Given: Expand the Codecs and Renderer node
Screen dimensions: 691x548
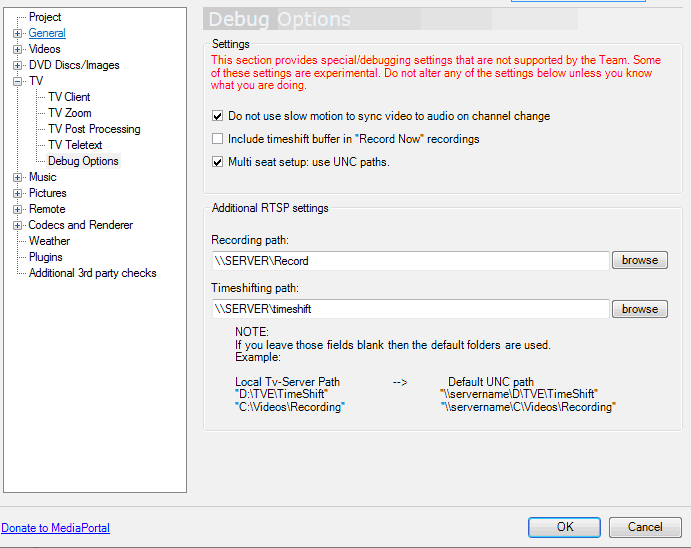Looking at the screenshot, I should pos(18,225).
